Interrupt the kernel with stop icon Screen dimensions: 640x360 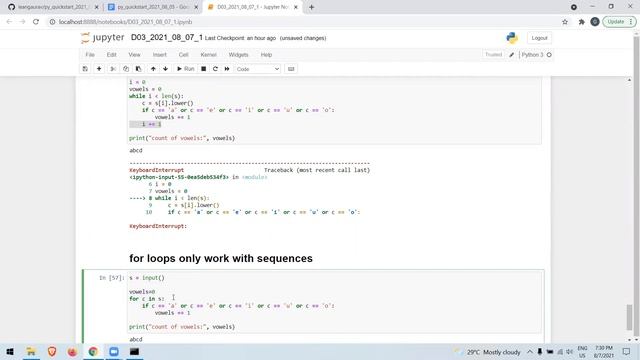point(203,69)
